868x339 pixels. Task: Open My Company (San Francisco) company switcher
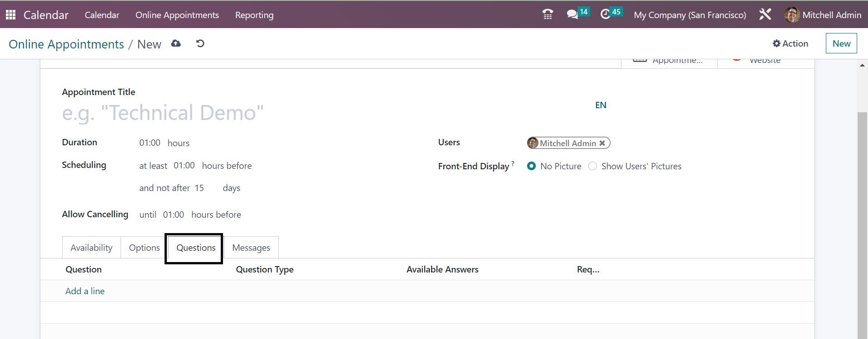click(x=689, y=15)
